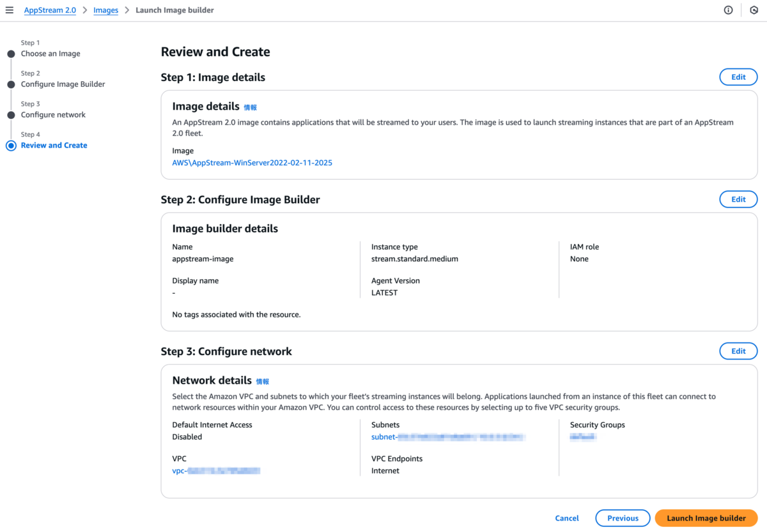The height and width of the screenshot is (532, 767).
Task: Click 'No tags associated with the resource.' text
Action: [236, 315]
